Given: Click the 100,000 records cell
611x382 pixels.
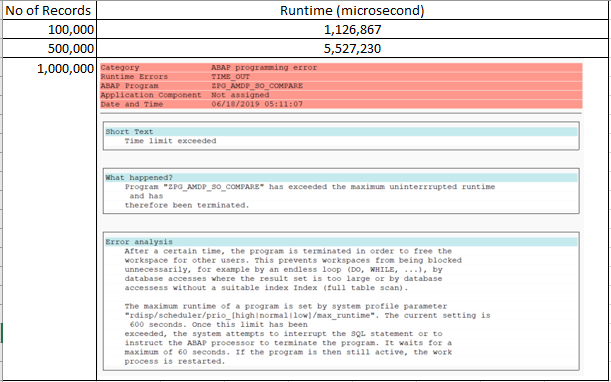Looking at the screenshot, I should pos(49,29).
